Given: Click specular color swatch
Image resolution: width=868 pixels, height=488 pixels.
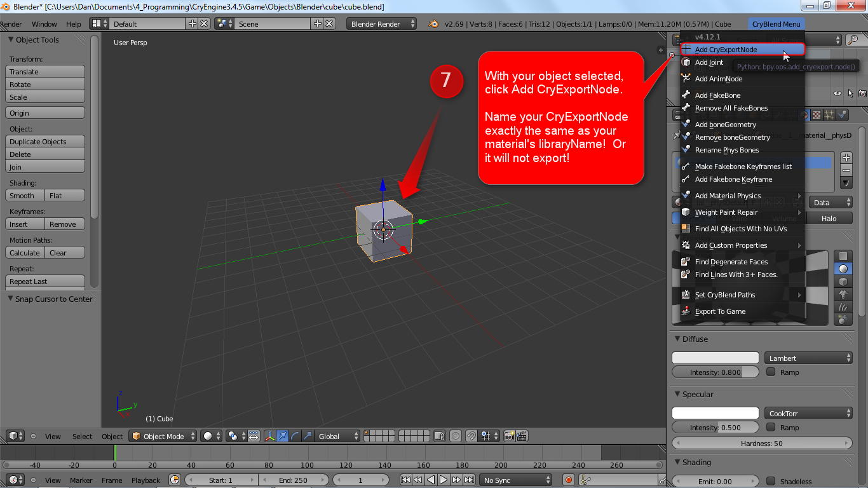Looking at the screenshot, I should 715,414.
